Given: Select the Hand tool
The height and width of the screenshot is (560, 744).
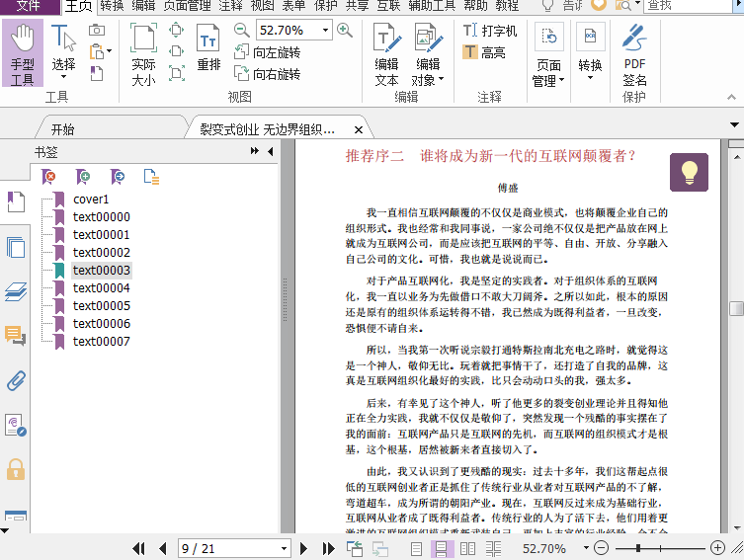Looking at the screenshot, I should 23,53.
